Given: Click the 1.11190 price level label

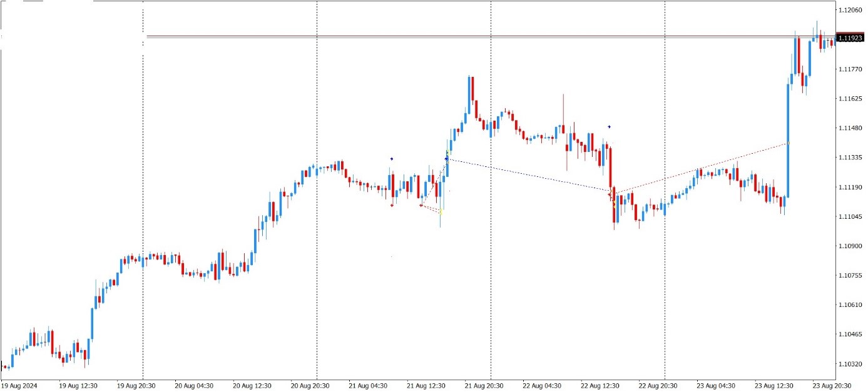Looking at the screenshot, I should (x=851, y=187).
